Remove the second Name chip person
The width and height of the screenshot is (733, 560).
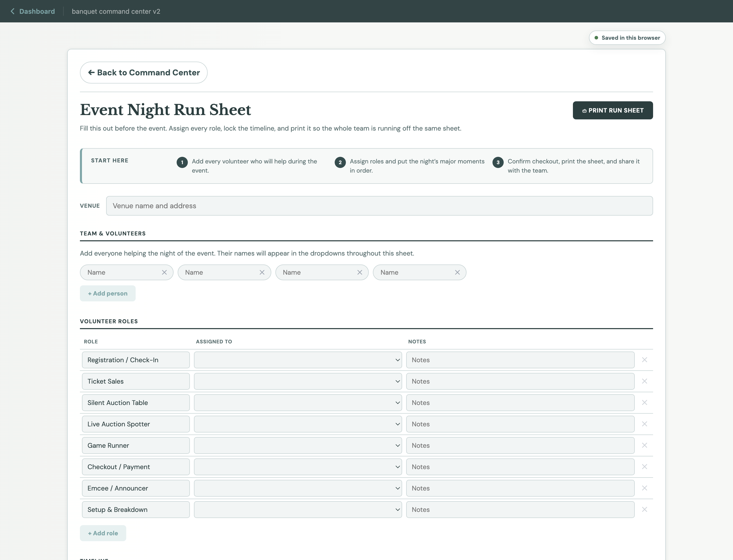[x=262, y=272]
